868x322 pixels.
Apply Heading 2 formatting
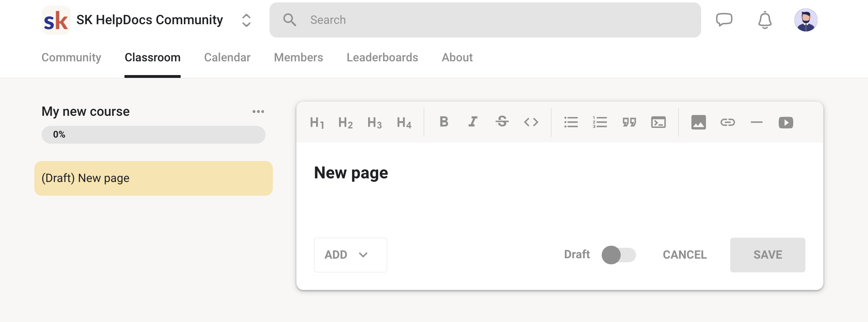tap(346, 122)
